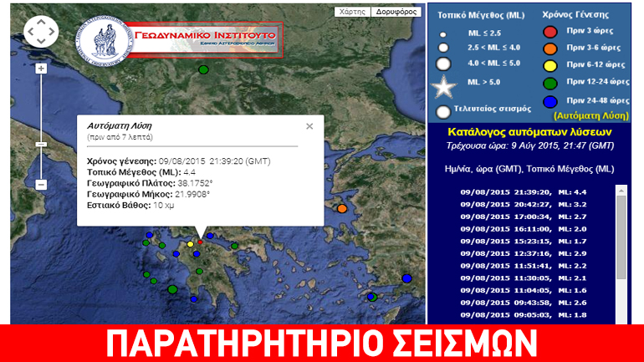Select catalog entry 20:42:27 ML 3.2
This screenshot has height=362, width=644.
(524, 204)
